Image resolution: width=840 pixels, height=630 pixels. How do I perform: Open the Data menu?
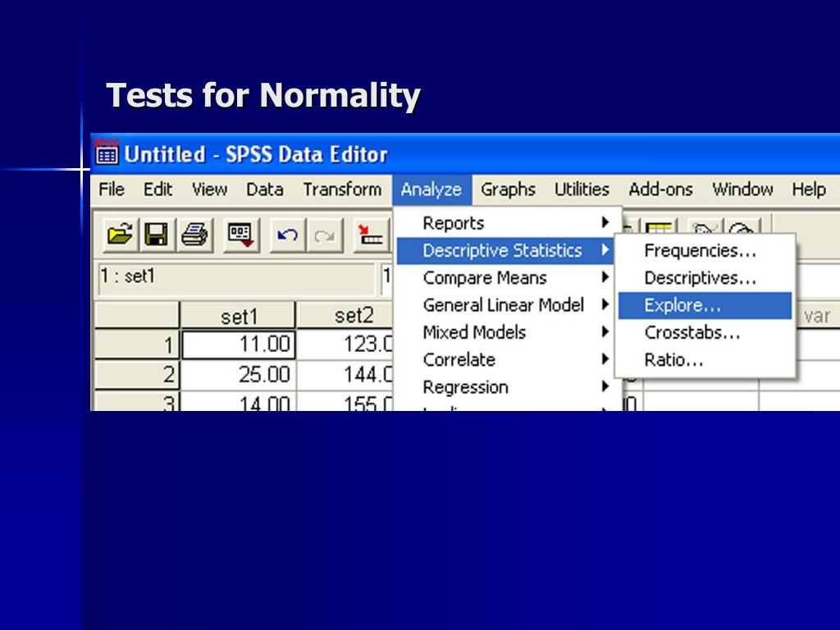click(x=265, y=189)
